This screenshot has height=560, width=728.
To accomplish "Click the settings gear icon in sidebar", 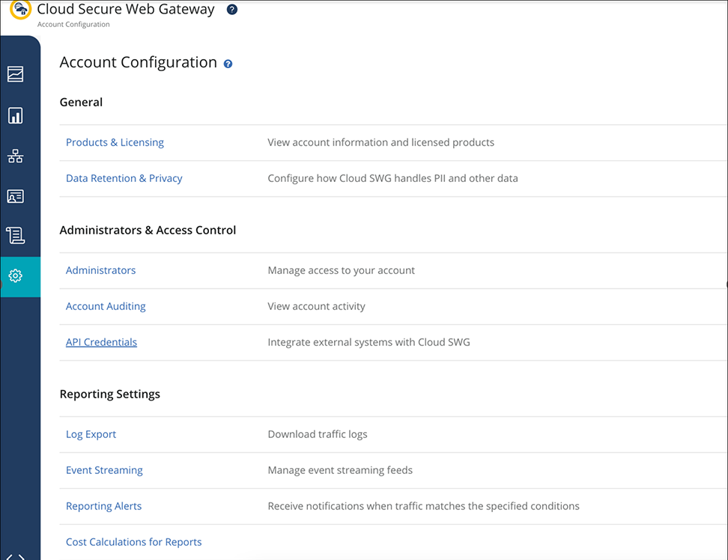I will coord(15,276).
